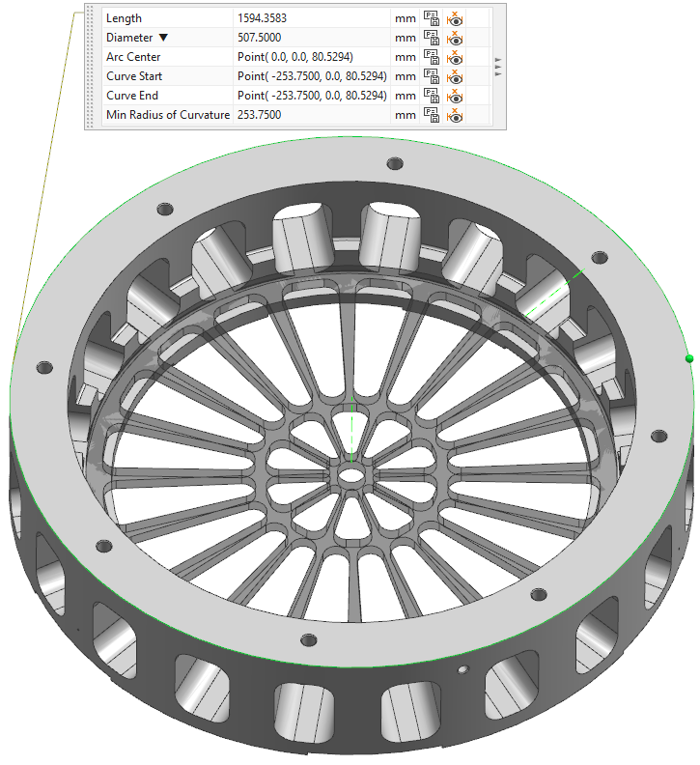
Task: Select the green point handle on rim
Action: [x=688, y=359]
